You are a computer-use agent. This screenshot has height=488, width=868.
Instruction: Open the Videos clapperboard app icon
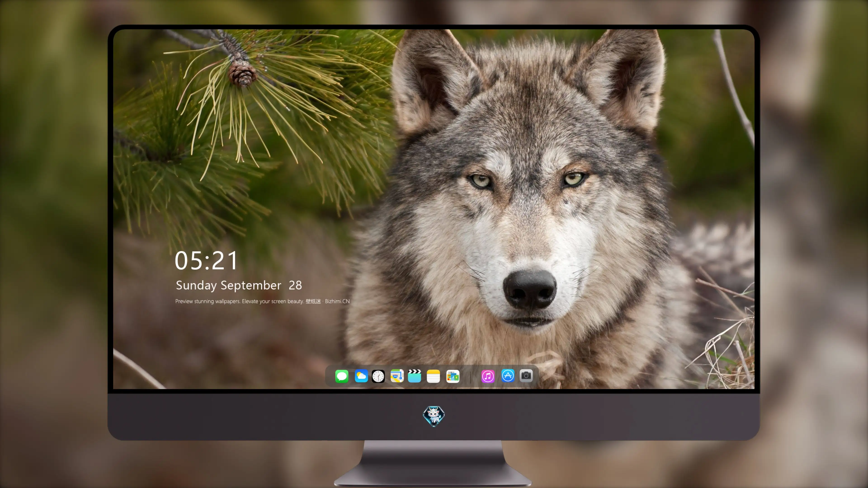coord(415,376)
